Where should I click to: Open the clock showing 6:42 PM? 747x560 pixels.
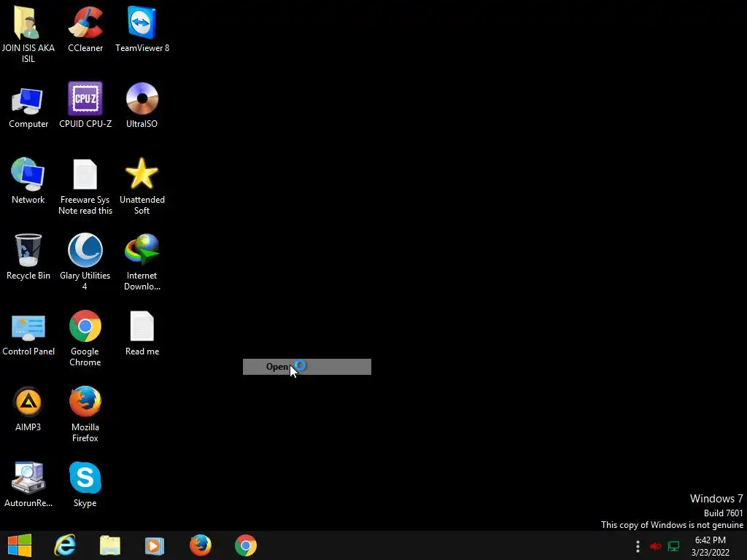click(x=711, y=546)
